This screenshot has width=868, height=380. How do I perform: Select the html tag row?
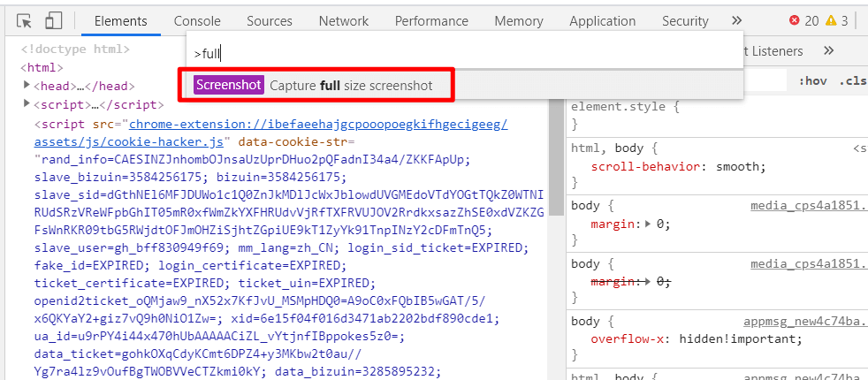click(x=42, y=67)
